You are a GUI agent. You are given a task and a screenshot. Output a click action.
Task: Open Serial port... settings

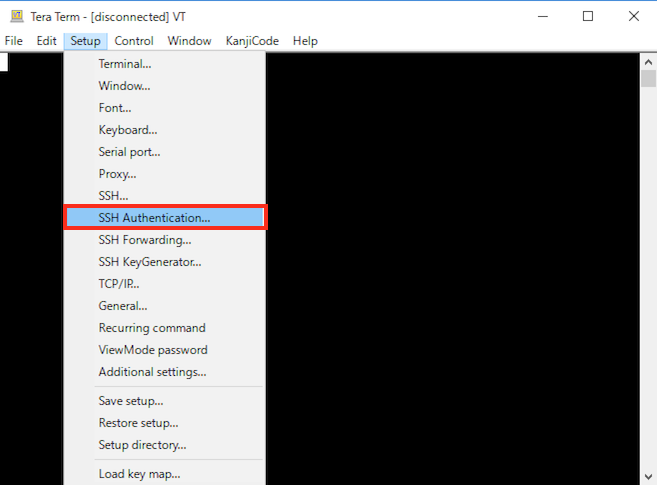[x=129, y=152]
